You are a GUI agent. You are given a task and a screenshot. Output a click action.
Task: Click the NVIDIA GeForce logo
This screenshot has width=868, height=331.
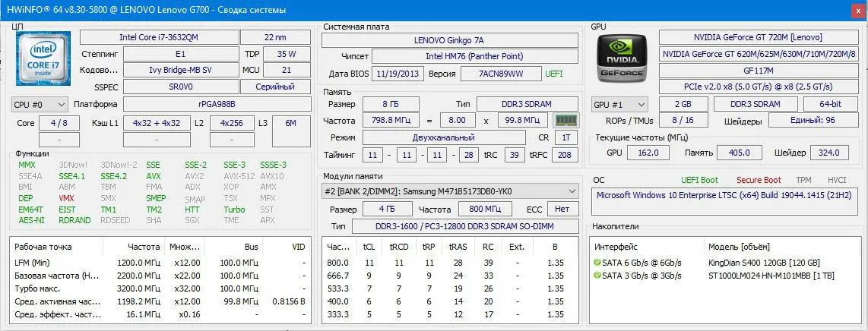pyautogui.click(x=622, y=58)
